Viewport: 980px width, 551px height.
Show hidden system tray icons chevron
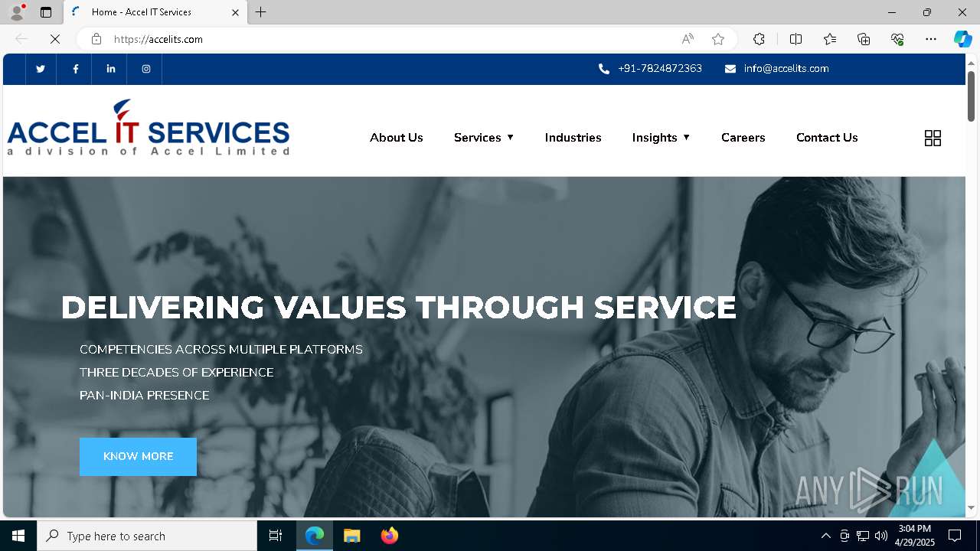pyautogui.click(x=825, y=536)
